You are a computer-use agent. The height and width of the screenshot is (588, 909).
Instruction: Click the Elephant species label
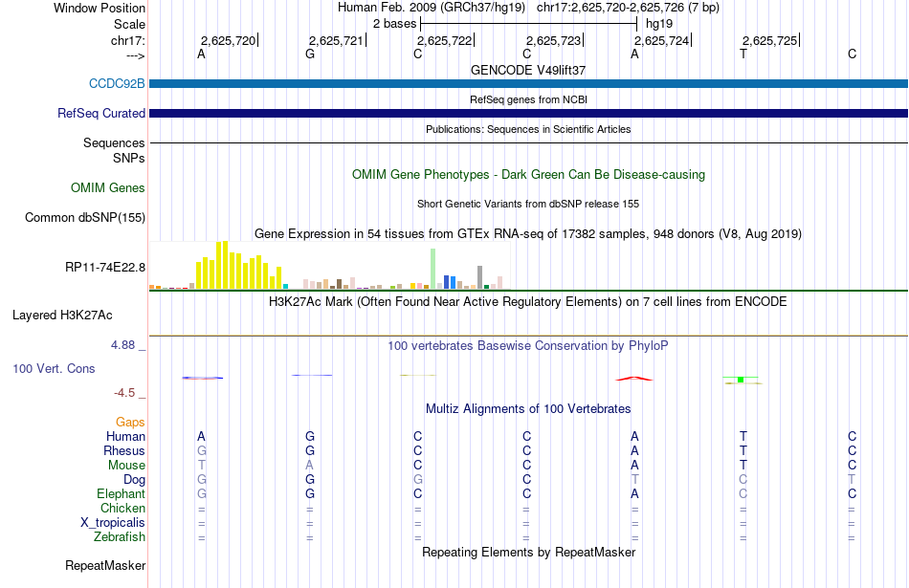[121, 493]
